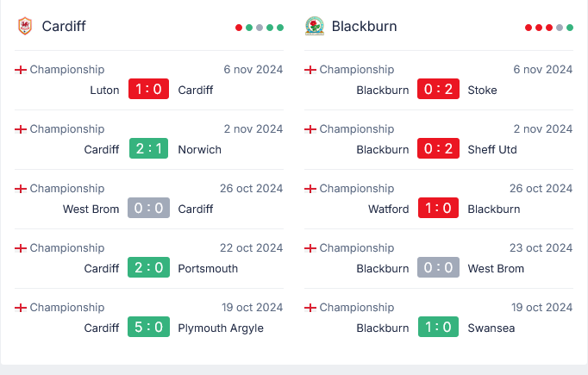Click England flag beside Watford vs Blackburn

(310, 189)
